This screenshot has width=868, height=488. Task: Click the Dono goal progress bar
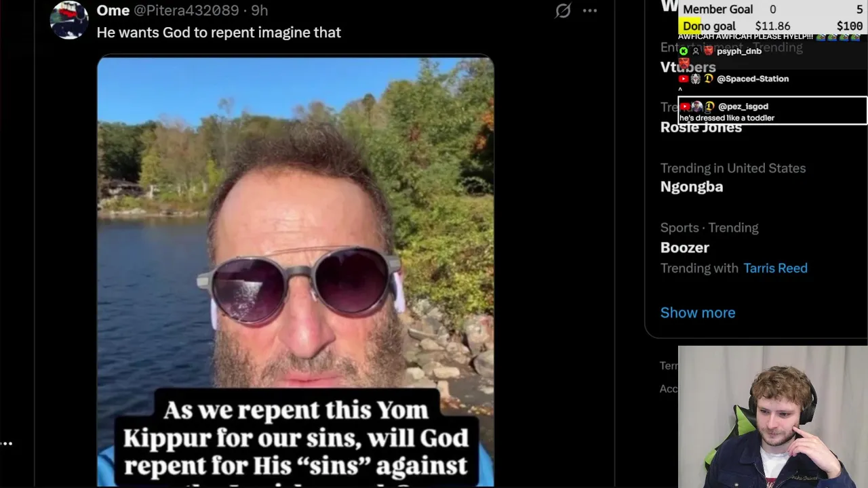pyautogui.click(x=773, y=26)
